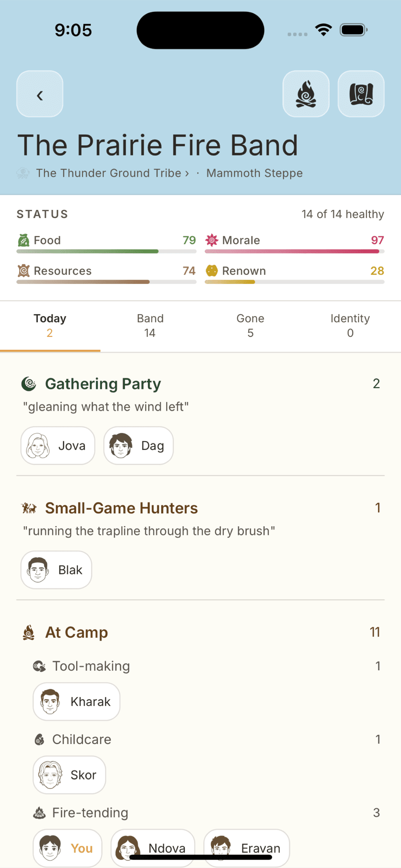The height and width of the screenshot is (868, 401).
Task: Tap the Tool-making icon
Action: [x=39, y=666]
